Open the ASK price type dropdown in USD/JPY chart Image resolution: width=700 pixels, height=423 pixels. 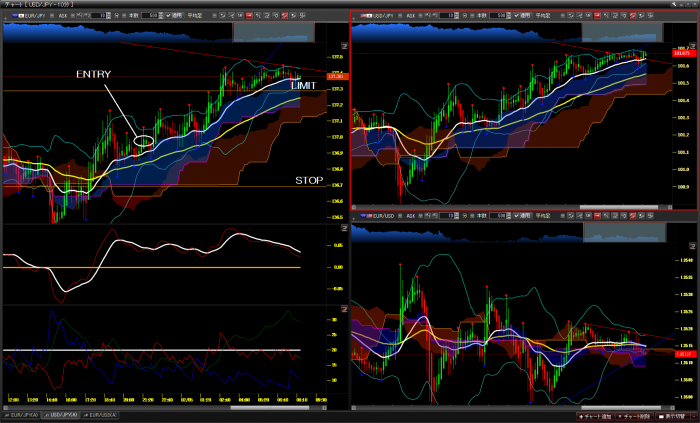[x=421, y=15]
